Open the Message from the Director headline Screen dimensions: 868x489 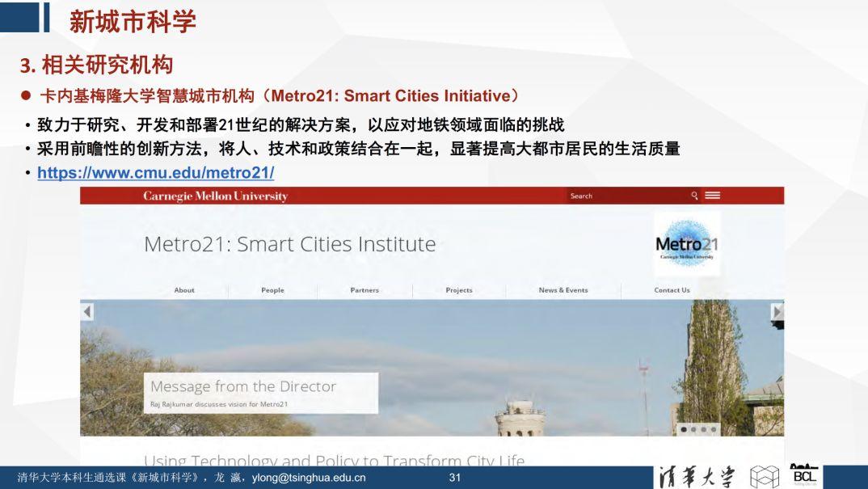tap(243, 386)
